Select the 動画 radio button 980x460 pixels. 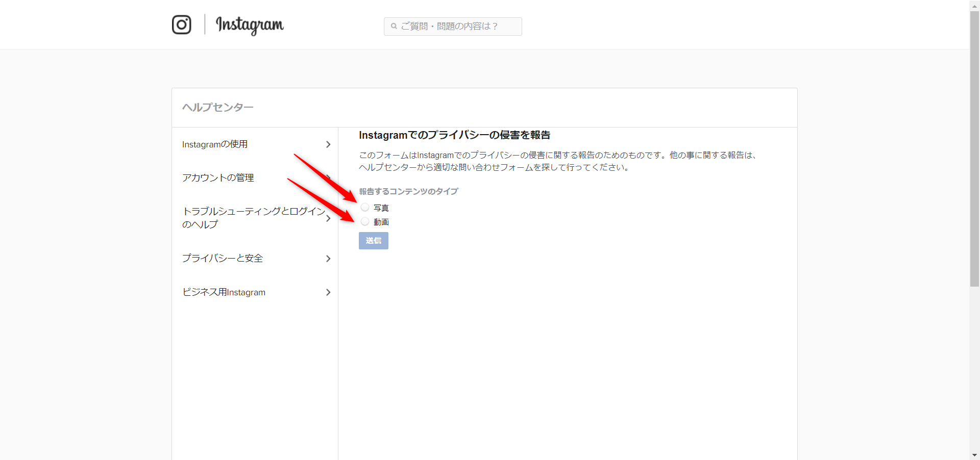click(x=365, y=221)
